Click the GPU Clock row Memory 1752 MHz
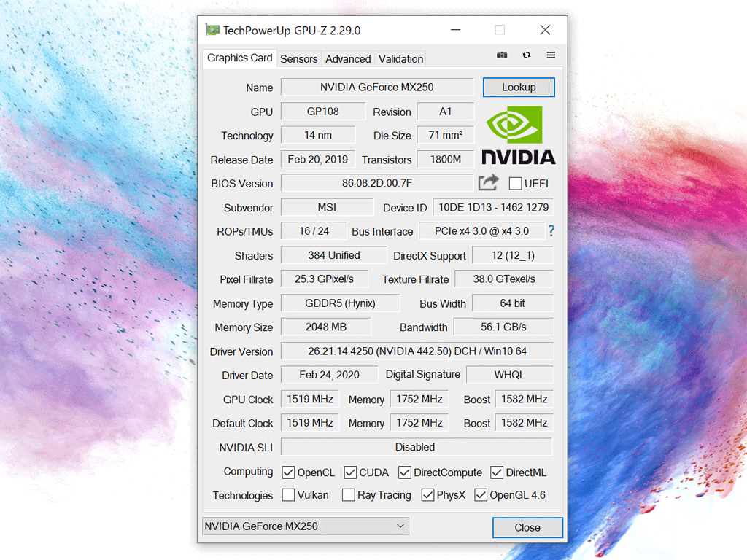The width and height of the screenshot is (747, 560). tap(419, 399)
